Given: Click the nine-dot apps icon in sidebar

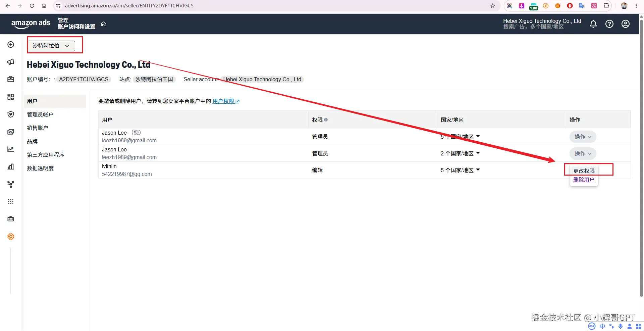Looking at the screenshot, I should coord(11,202).
